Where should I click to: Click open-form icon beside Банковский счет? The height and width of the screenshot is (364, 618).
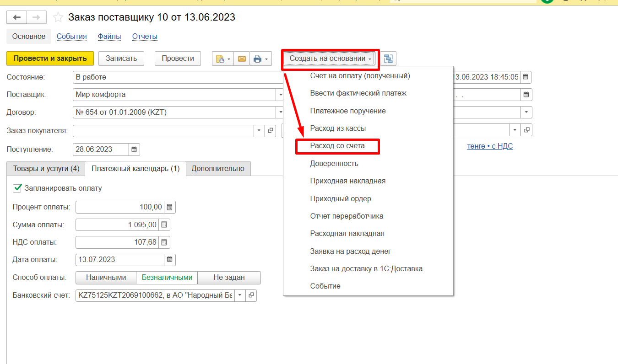tap(251, 295)
